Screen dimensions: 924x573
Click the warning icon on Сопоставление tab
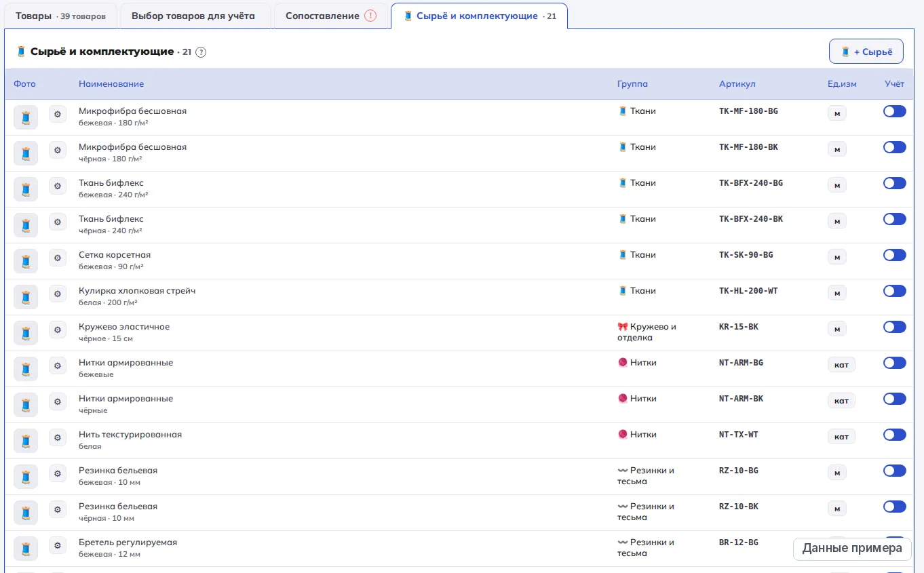click(x=370, y=16)
